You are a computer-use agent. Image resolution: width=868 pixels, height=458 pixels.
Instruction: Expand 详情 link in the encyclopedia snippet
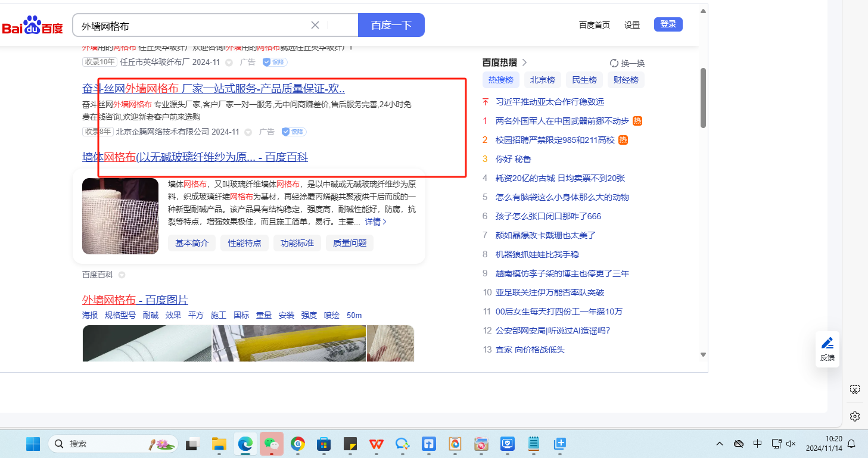point(376,222)
